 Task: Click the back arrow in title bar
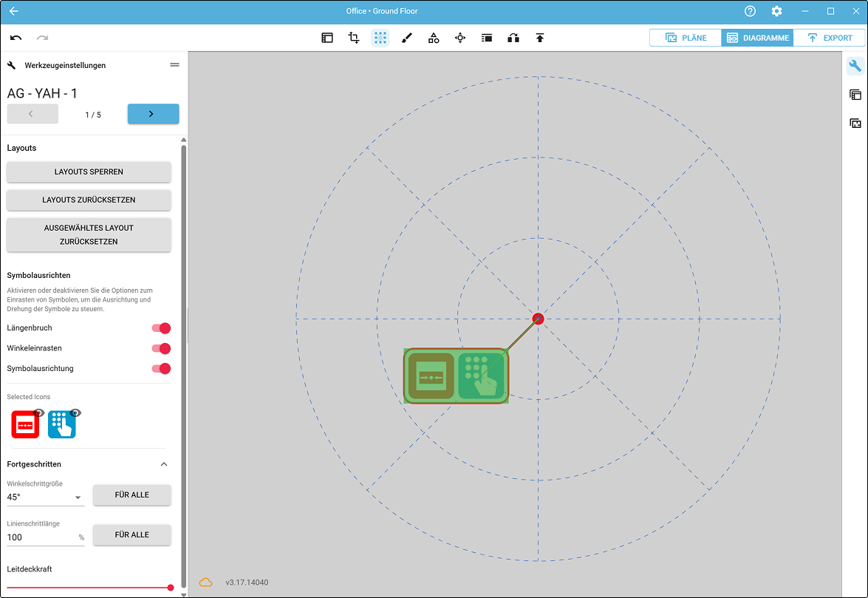(14, 11)
